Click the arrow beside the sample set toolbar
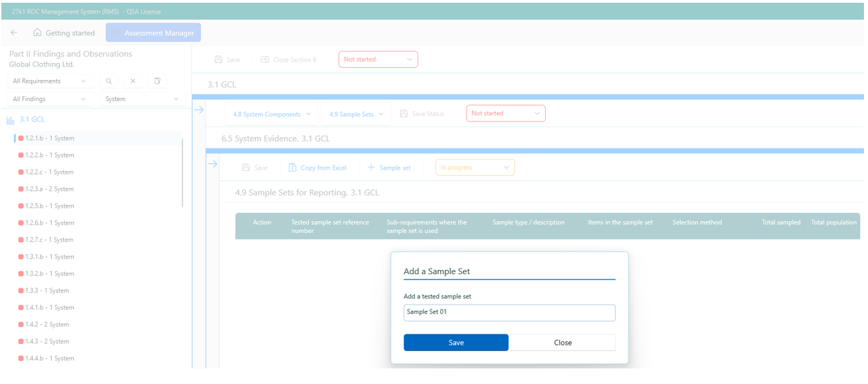The height and width of the screenshot is (384, 868). coord(212,164)
